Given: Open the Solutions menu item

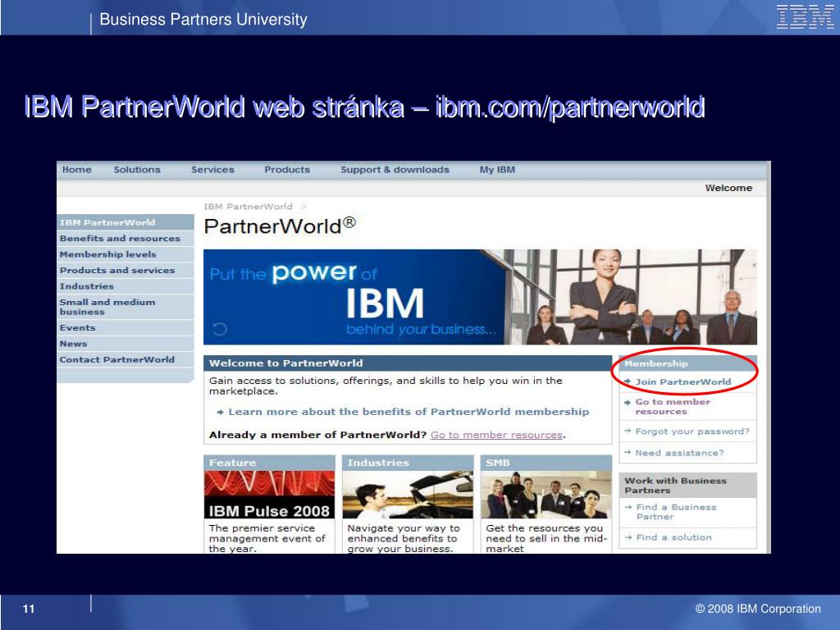Looking at the screenshot, I should 137,170.
